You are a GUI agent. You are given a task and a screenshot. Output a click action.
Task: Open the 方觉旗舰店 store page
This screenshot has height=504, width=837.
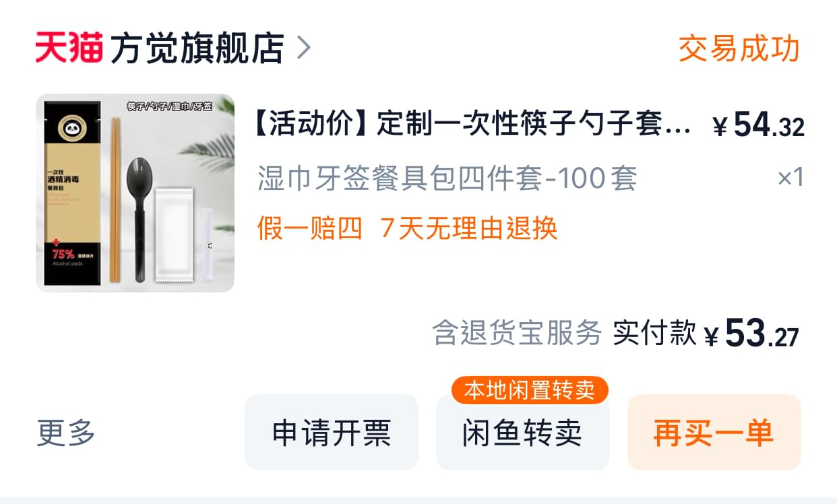pyautogui.click(x=197, y=49)
